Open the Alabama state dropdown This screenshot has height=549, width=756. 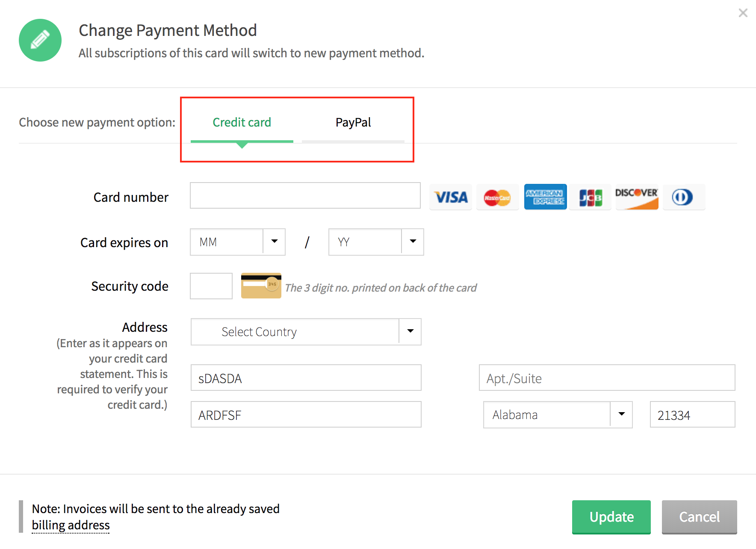coord(557,414)
